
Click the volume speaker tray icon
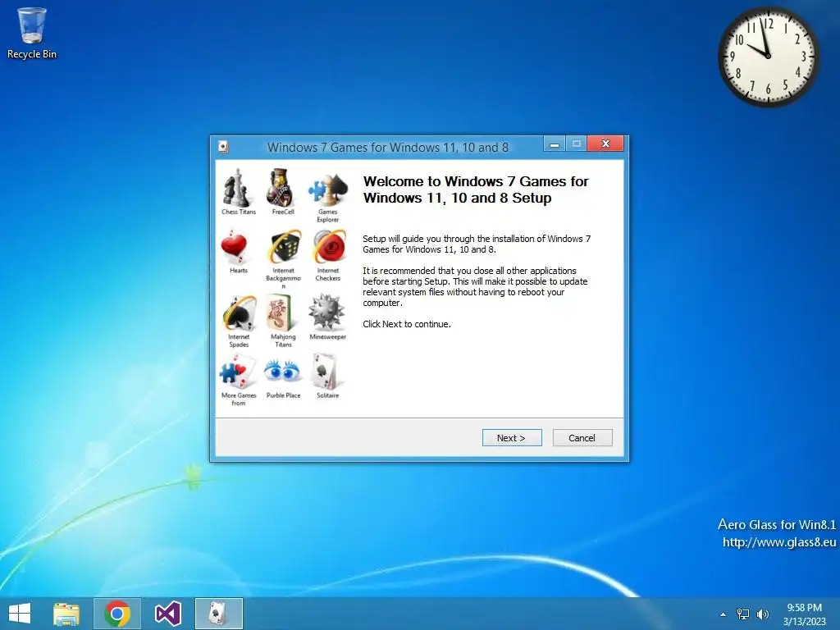[x=762, y=614]
